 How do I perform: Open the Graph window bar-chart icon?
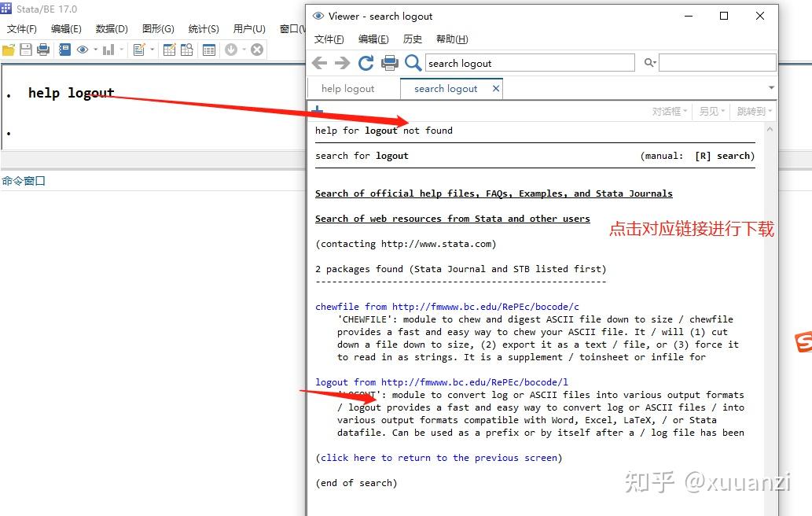[x=108, y=49]
